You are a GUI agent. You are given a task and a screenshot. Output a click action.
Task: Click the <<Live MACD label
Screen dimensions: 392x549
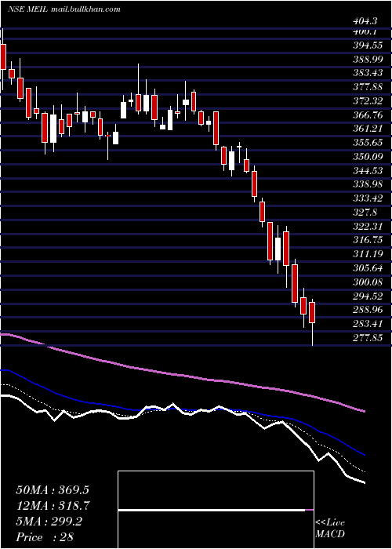coord(330,529)
